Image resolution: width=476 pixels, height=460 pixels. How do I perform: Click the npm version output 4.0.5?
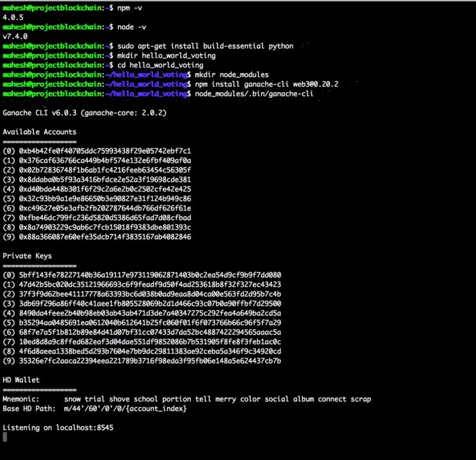[13, 18]
